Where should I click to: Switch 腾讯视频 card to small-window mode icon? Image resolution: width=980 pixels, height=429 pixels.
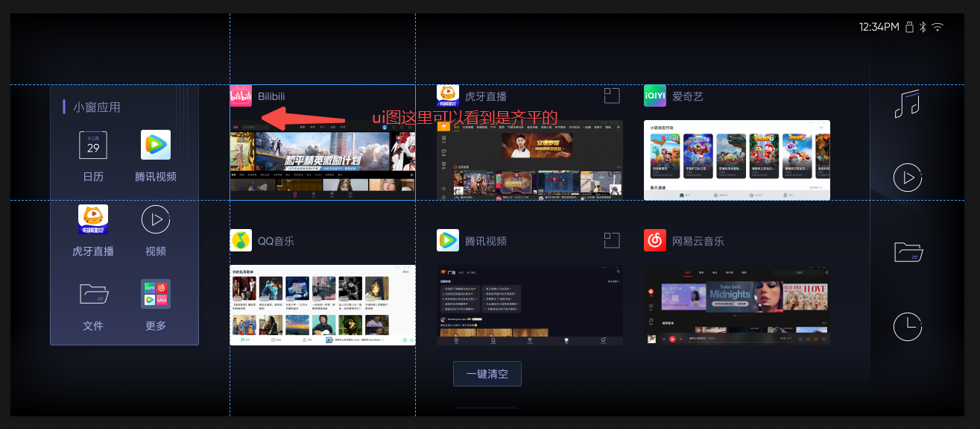pos(612,240)
